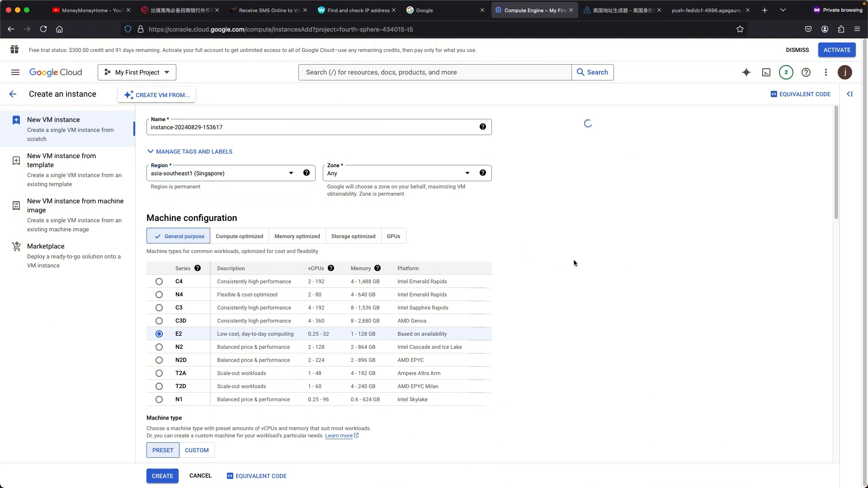Click vCPUs column help icon
The height and width of the screenshot is (488, 868).
[331, 268]
